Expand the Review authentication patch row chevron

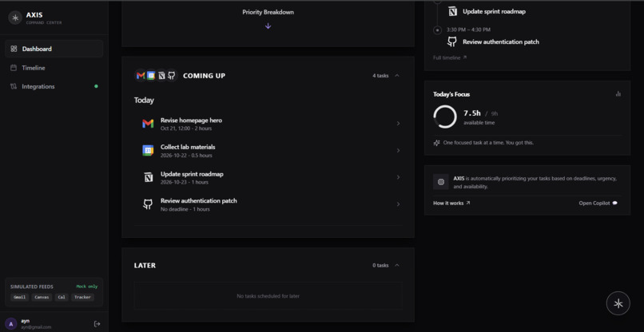tap(398, 204)
